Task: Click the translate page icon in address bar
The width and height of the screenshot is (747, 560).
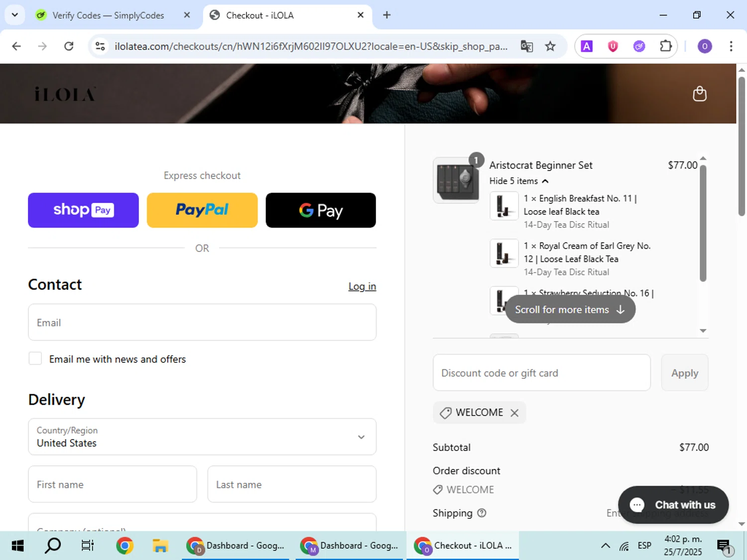Action: coord(526,46)
